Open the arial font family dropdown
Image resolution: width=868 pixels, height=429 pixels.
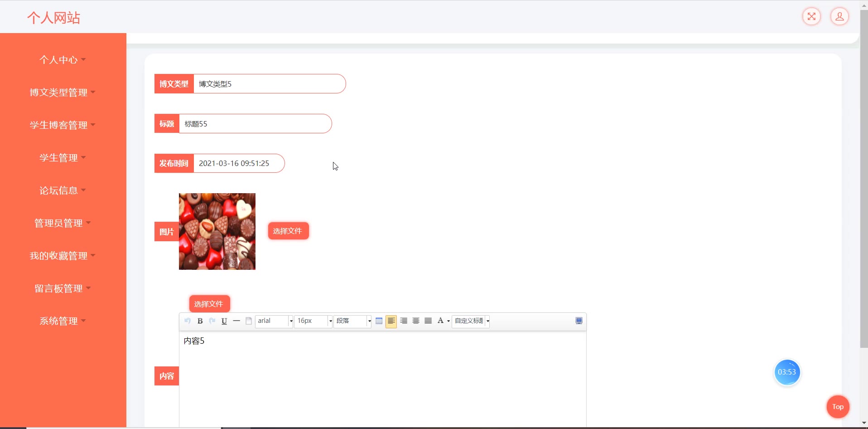coord(274,321)
